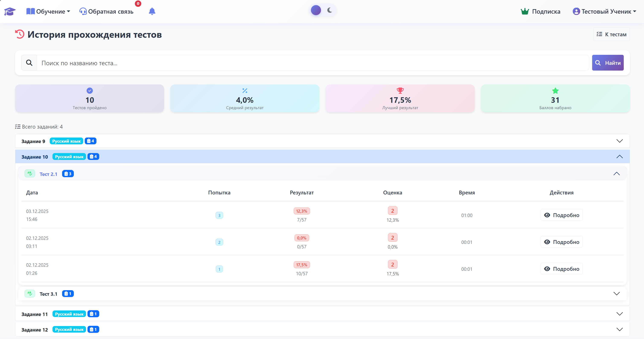Click the Результат column header
Viewport: 644px width, 339px height.
pyautogui.click(x=302, y=192)
